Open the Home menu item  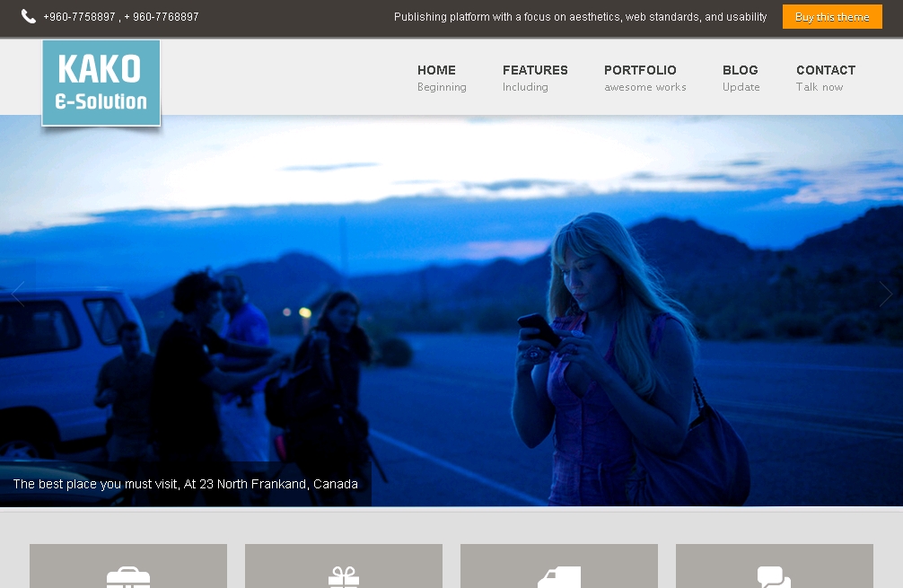(436, 70)
